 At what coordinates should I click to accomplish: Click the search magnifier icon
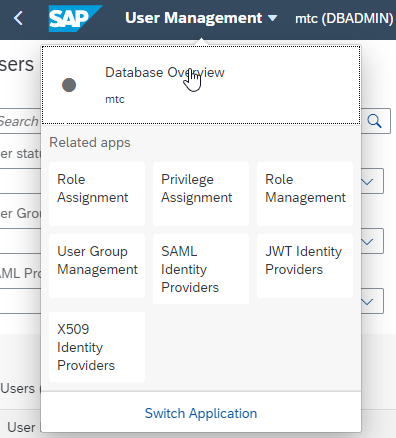coord(374,121)
